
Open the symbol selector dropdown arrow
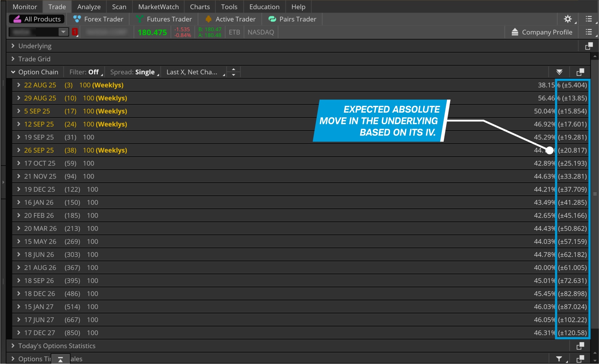tap(63, 32)
